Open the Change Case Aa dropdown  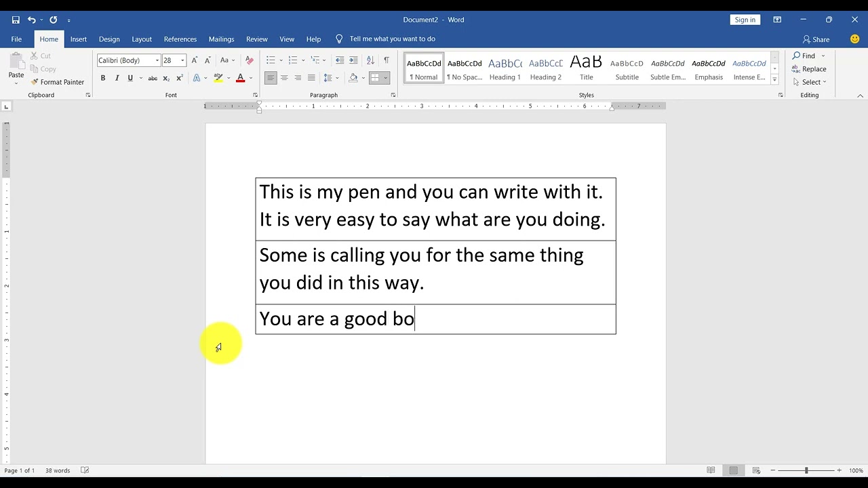coord(227,60)
